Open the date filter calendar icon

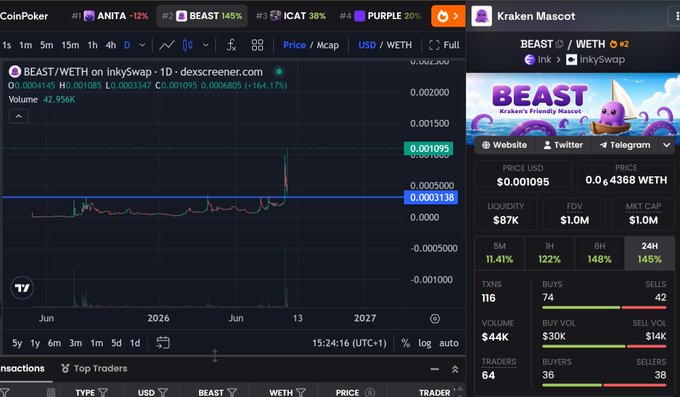tap(51, 393)
